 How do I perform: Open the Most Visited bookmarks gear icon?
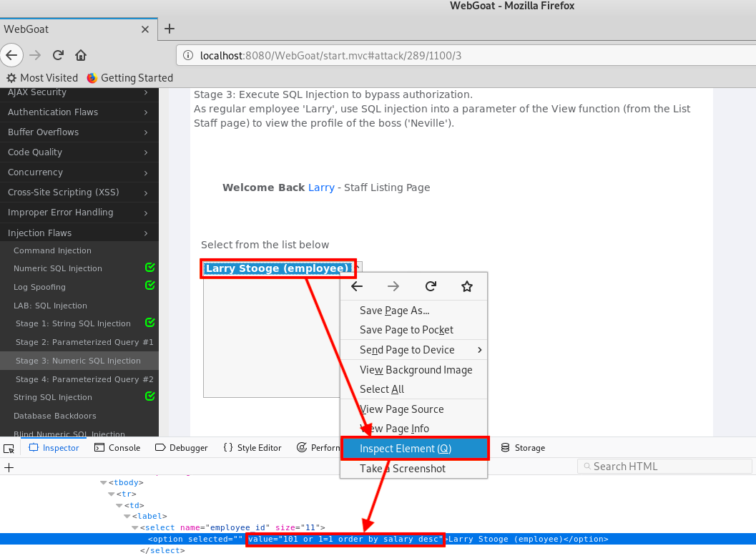[11, 78]
